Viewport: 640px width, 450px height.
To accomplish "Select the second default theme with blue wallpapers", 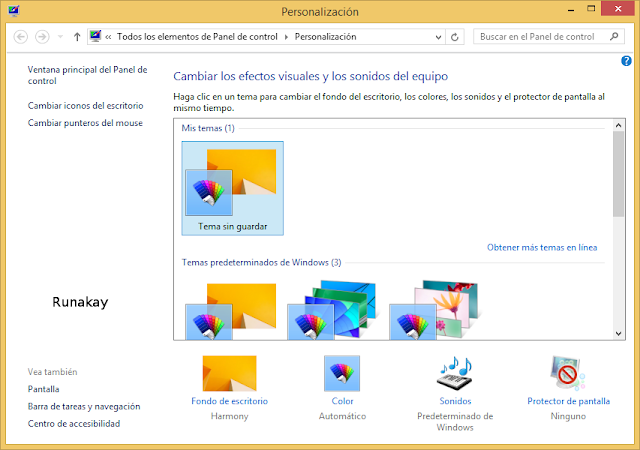I will tap(331, 310).
